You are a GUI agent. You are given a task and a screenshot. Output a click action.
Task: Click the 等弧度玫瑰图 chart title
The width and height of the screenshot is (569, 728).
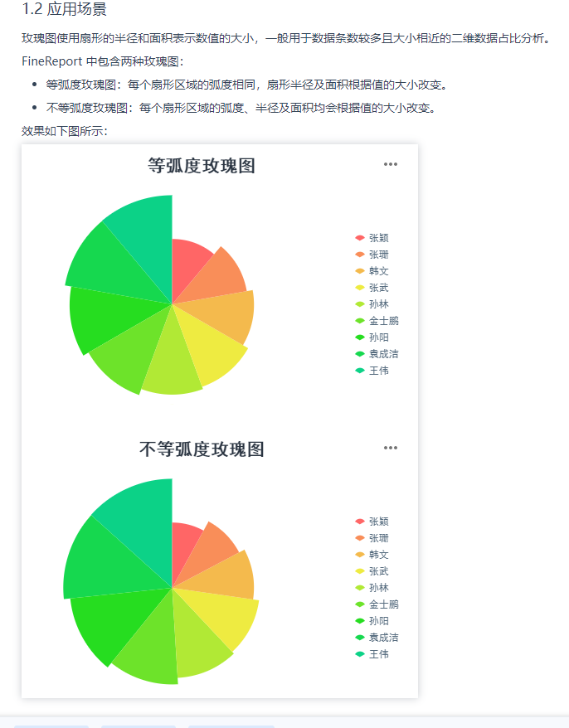[202, 166]
